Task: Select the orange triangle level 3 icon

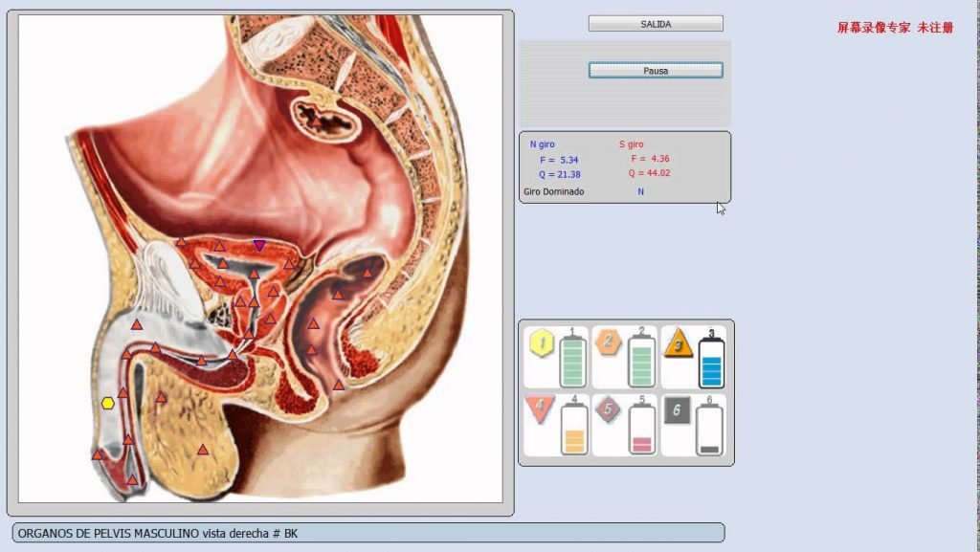Action: tap(679, 343)
